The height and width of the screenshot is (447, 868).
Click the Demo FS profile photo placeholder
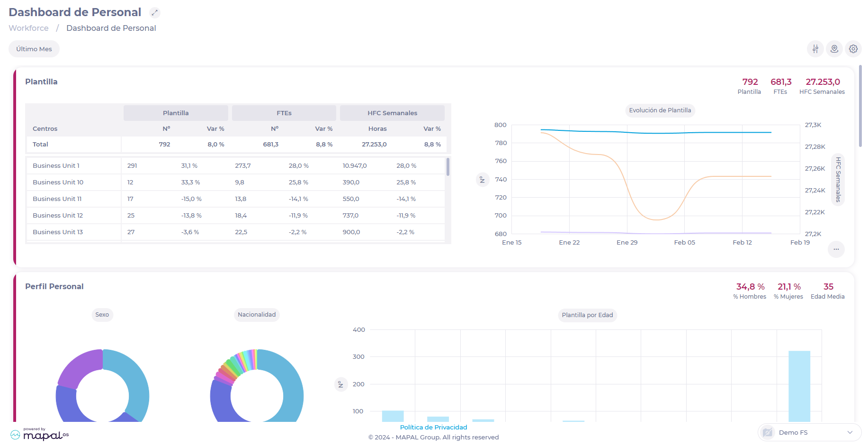(768, 432)
